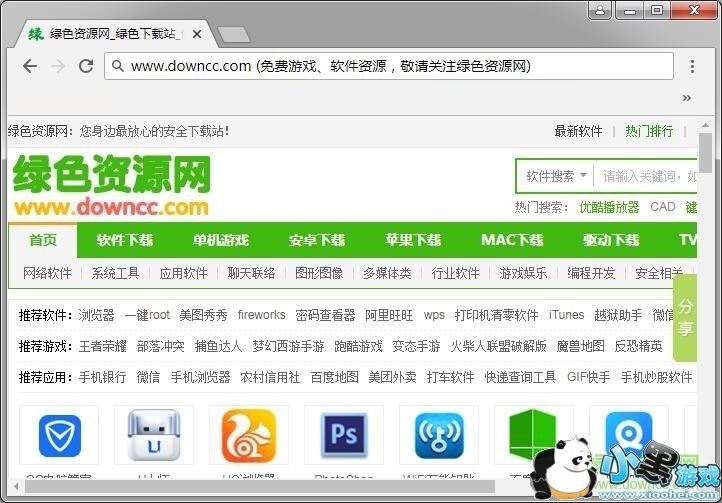The width and height of the screenshot is (722, 503).
Task: Open the 驱动下载 menu item
Action: (611, 240)
